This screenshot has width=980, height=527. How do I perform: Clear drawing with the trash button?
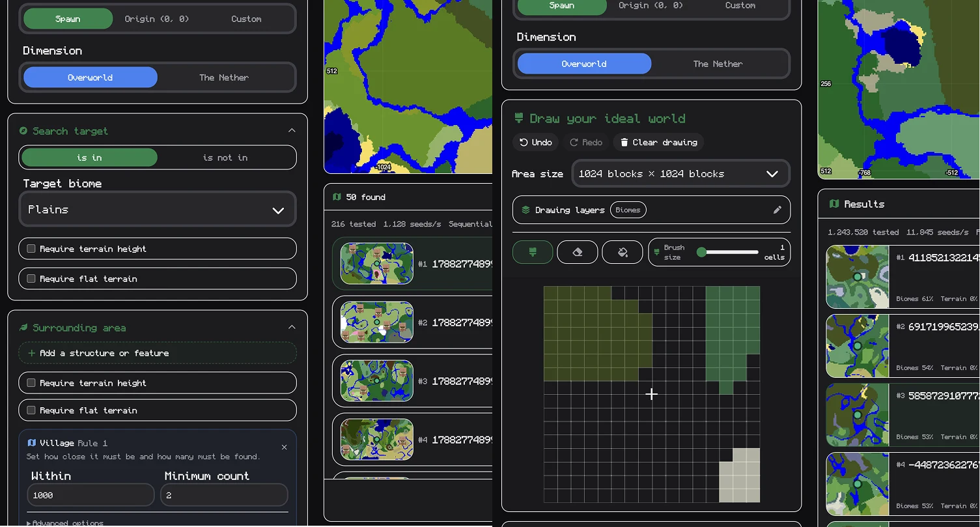pos(658,142)
